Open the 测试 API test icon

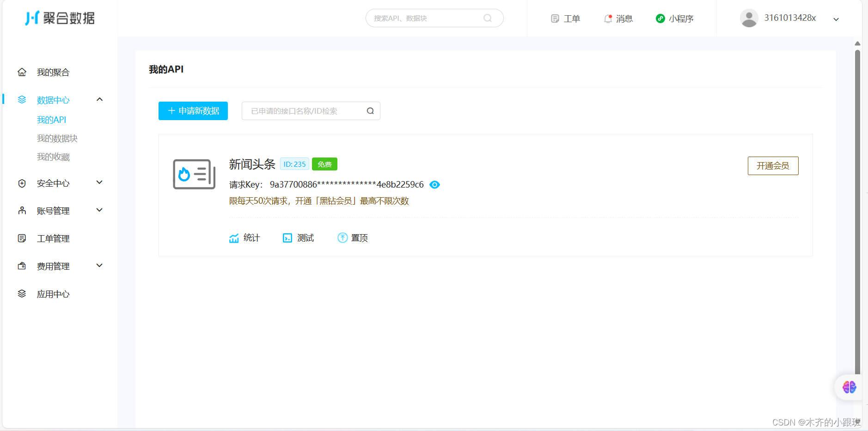point(288,237)
